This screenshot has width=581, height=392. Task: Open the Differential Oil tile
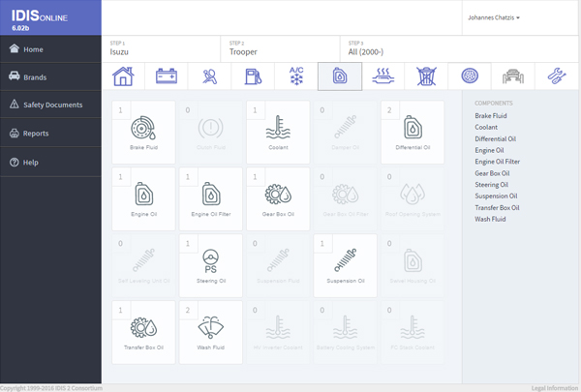[x=413, y=133]
